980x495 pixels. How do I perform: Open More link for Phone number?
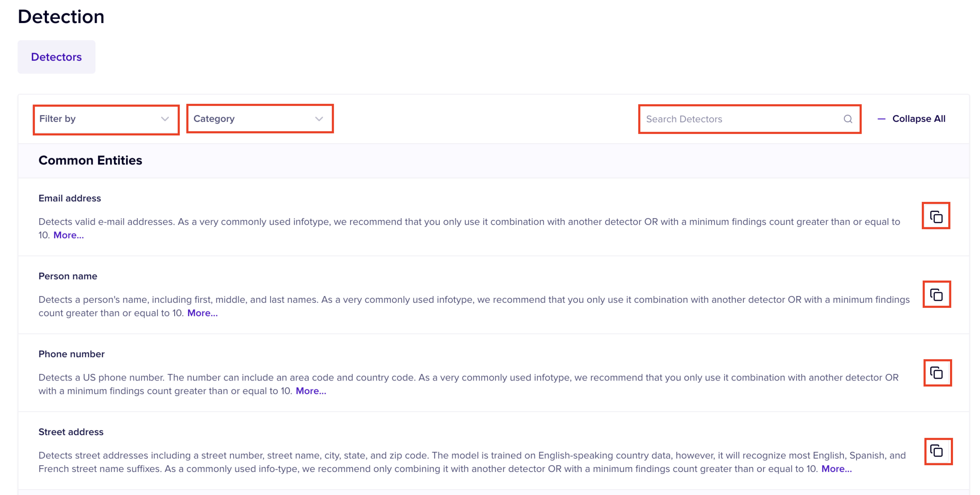coord(311,391)
